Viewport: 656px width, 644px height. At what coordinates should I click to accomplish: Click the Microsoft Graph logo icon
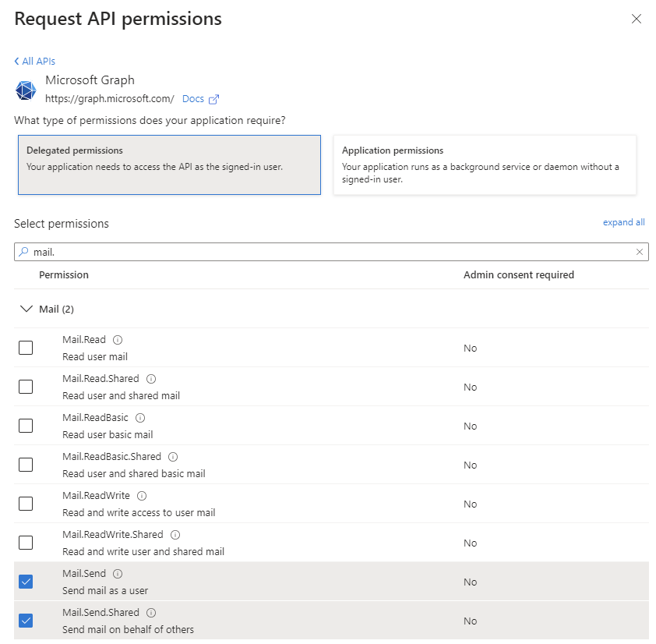coord(26,90)
